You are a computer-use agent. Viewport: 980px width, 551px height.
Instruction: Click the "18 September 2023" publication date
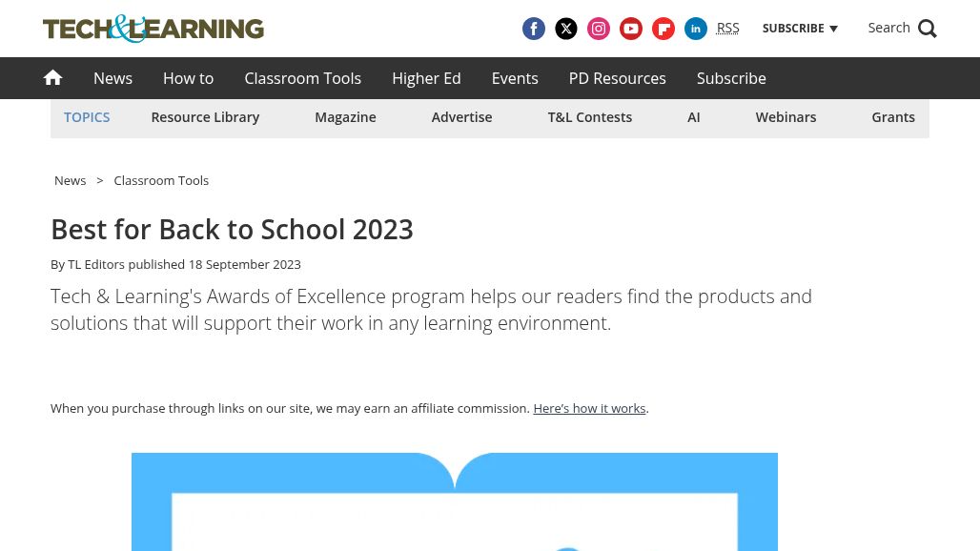point(244,264)
